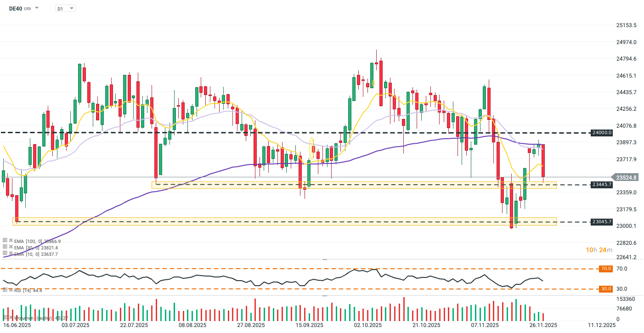This screenshot has height=333, width=644.
Task: Open the D1 timeframe dropdown
Action: [x=65, y=8]
